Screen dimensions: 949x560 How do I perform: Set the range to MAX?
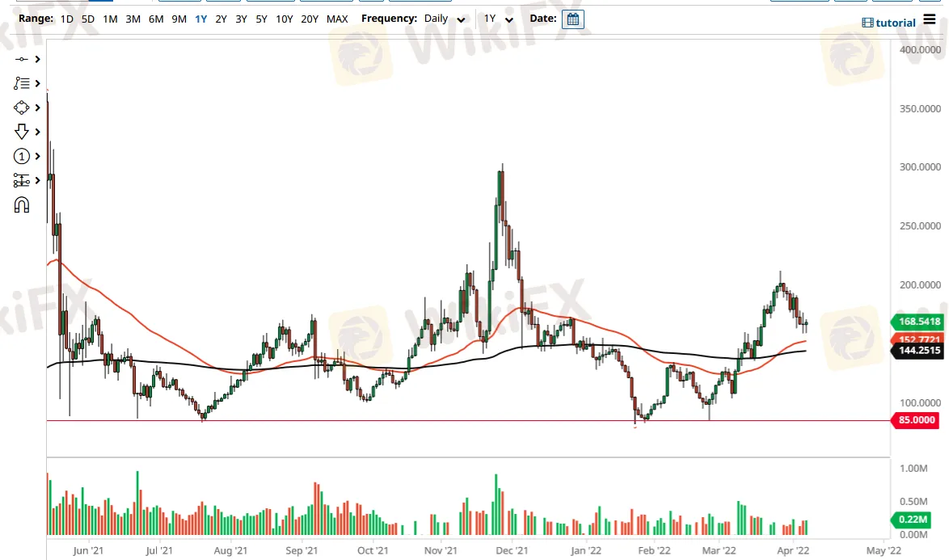pos(337,19)
